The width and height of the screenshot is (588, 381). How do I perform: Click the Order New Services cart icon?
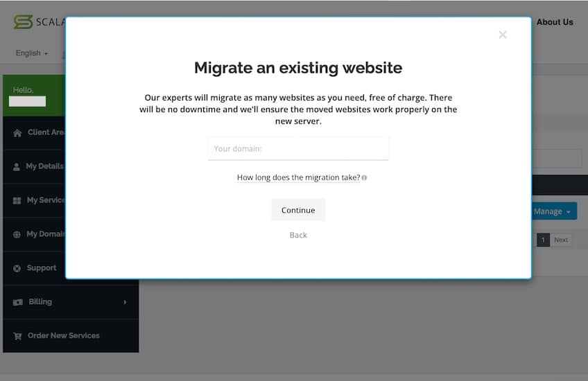tap(17, 336)
